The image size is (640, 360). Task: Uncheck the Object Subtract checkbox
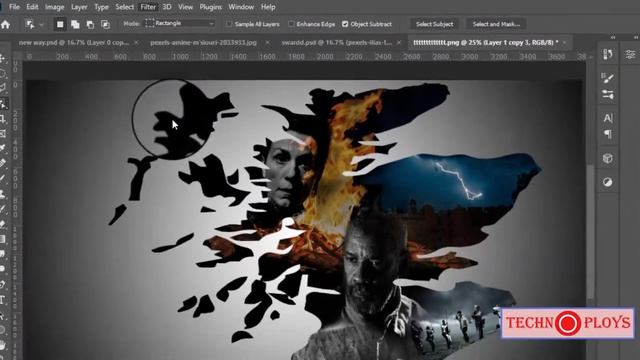345,24
